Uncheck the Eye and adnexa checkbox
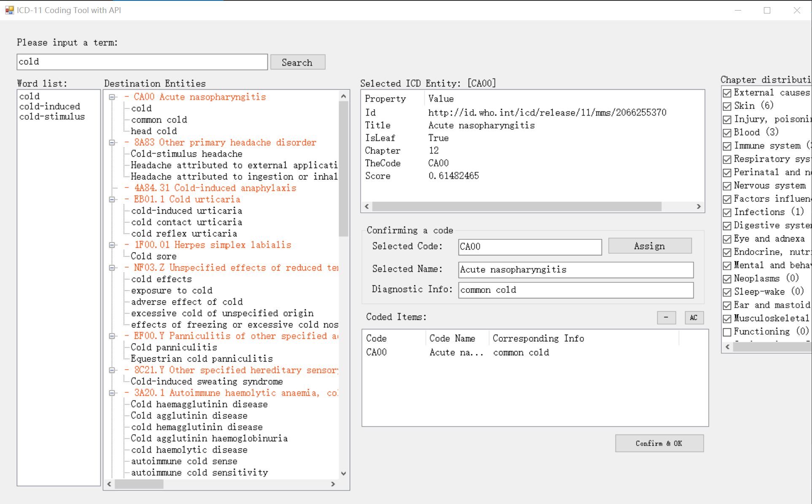 tap(727, 239)
